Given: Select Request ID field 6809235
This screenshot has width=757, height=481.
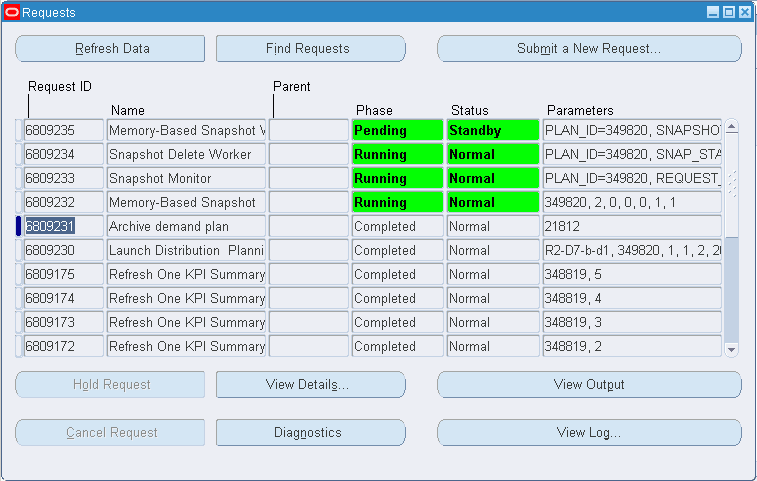Looking at the screenshot, I should [64, 130].
